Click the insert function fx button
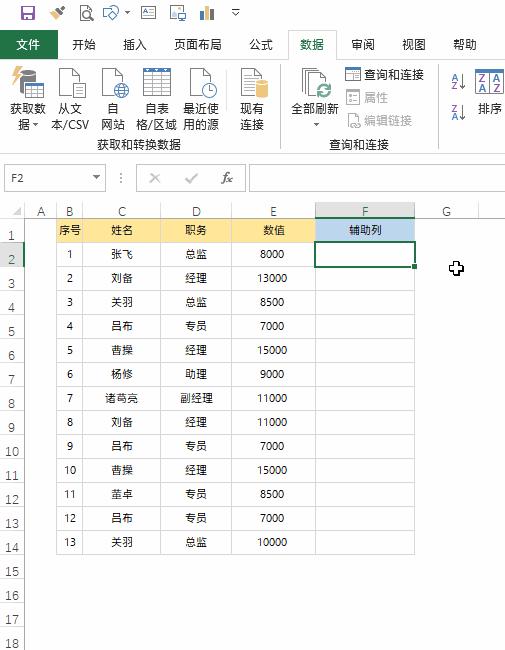 tap(227, 178)
